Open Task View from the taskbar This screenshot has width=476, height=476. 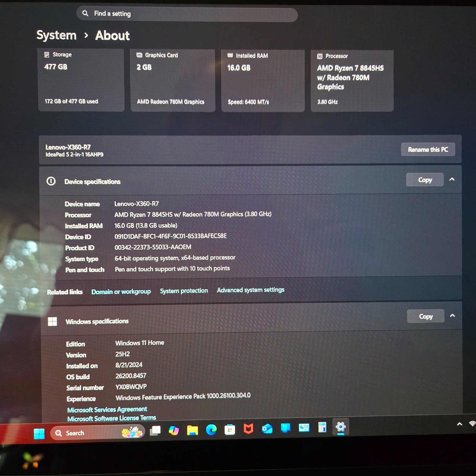point(155,430)
